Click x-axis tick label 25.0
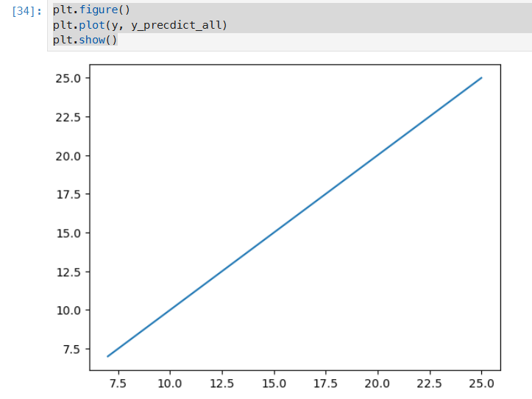 [481, 384]
